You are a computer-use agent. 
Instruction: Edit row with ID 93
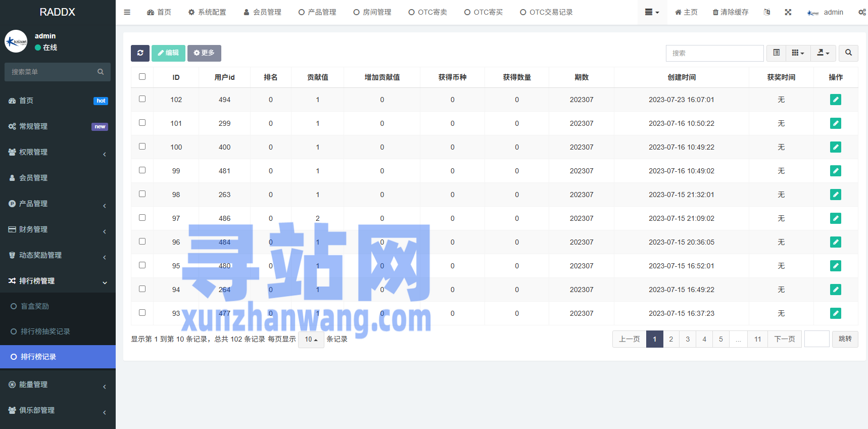point(836,313)
